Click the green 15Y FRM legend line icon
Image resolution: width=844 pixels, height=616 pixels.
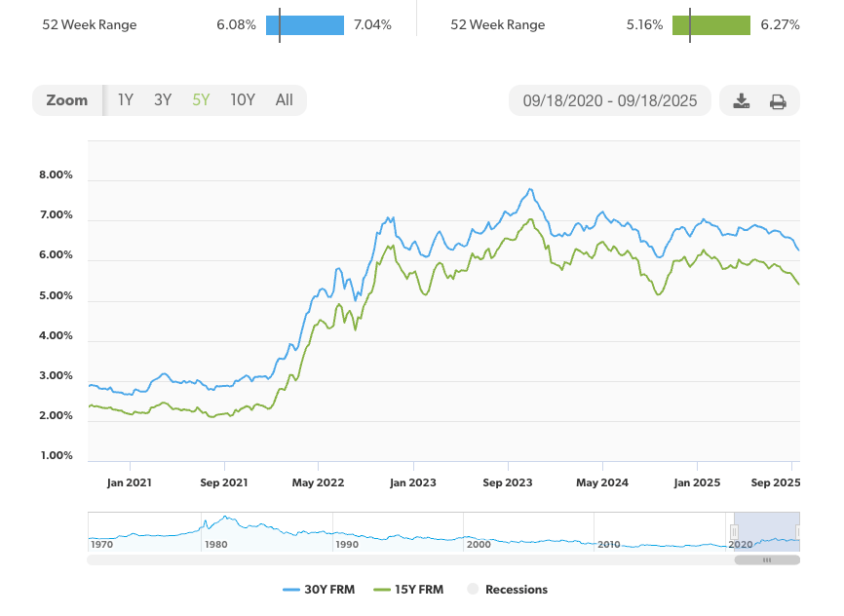pyautogui.click(x=379, y=590)
